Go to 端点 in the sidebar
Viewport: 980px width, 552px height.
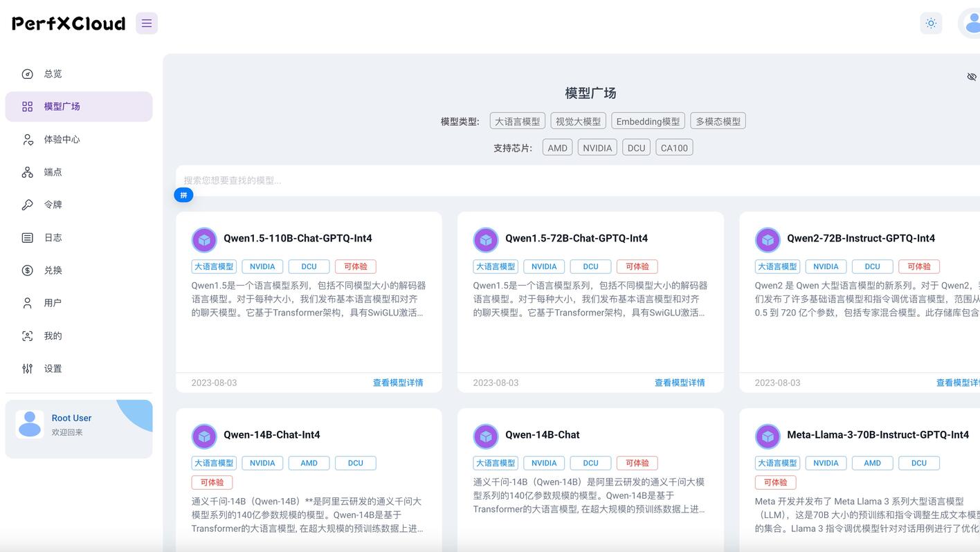click(x=79, y=172)
